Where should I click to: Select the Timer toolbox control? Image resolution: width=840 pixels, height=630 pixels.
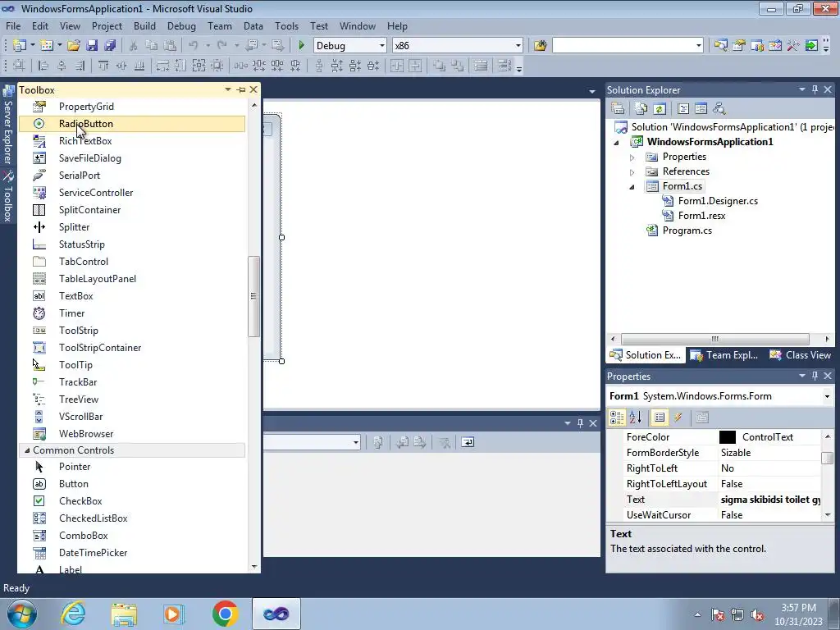pyautogui.click(x=132, y=313)
